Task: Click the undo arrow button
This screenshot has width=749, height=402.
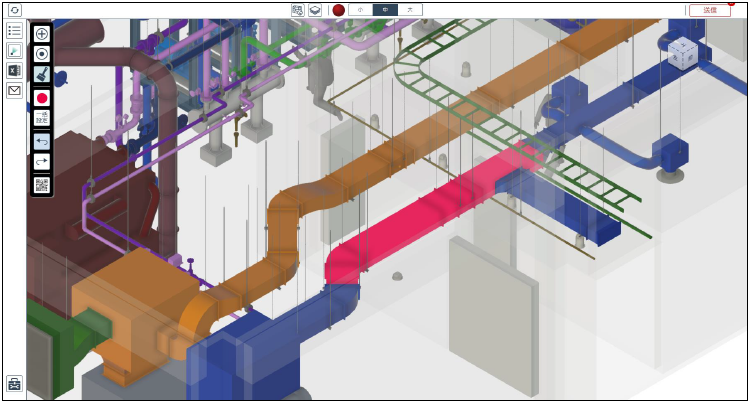Action: point(42,143)
